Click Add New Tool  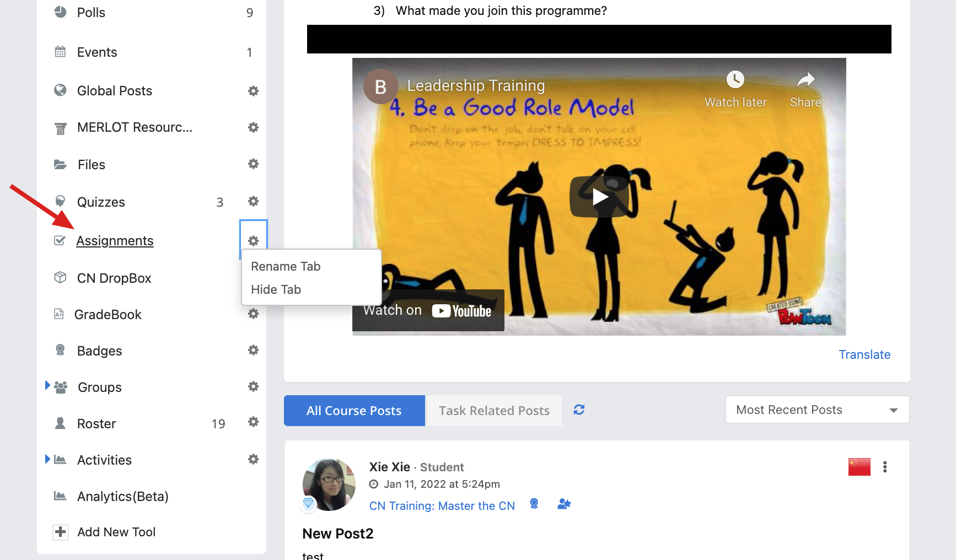[116, 532]
